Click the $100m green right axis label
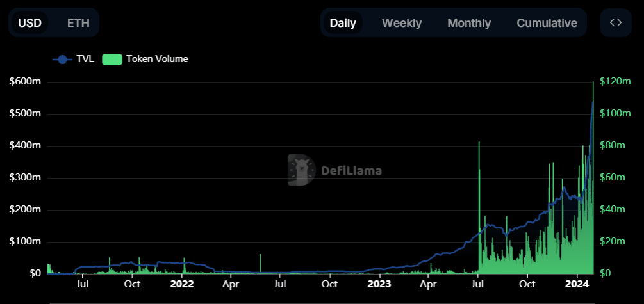The height and width of the screenshot is (304, 644). click(x=615, y=113)
